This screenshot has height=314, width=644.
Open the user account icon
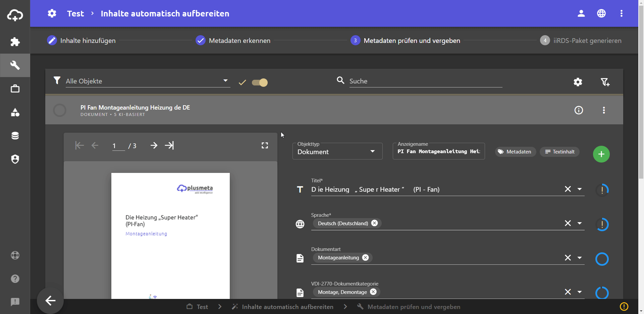[x=581, y=13]
